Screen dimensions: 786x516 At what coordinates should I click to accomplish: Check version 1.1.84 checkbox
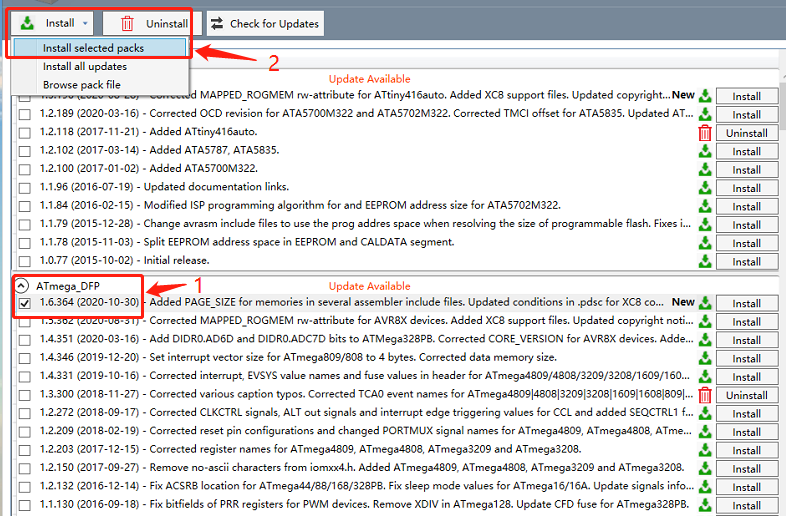coord(25,206)
